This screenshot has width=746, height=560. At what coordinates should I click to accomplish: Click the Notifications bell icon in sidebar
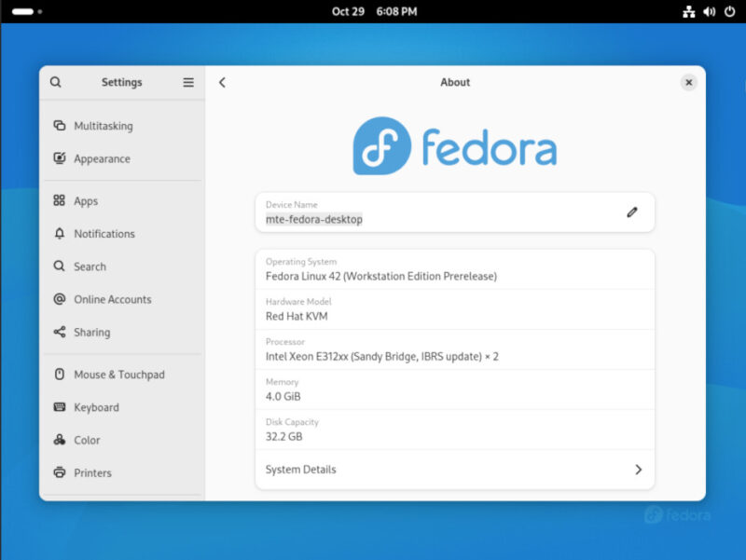pos(58,234)
